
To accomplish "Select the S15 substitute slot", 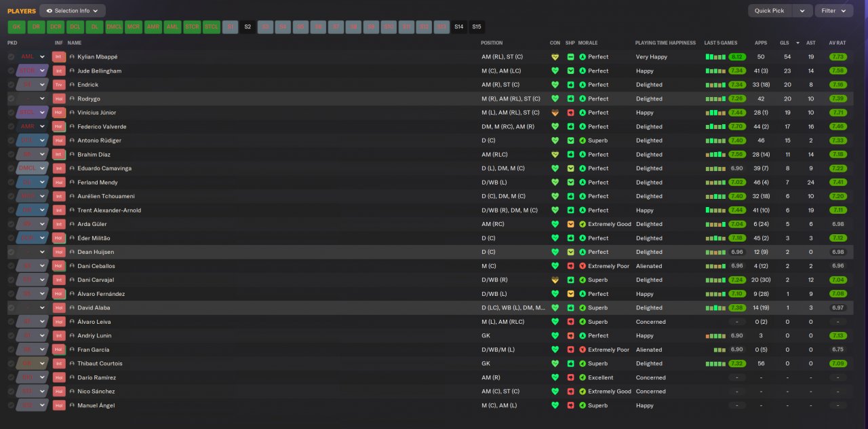I will coord(477,27).
